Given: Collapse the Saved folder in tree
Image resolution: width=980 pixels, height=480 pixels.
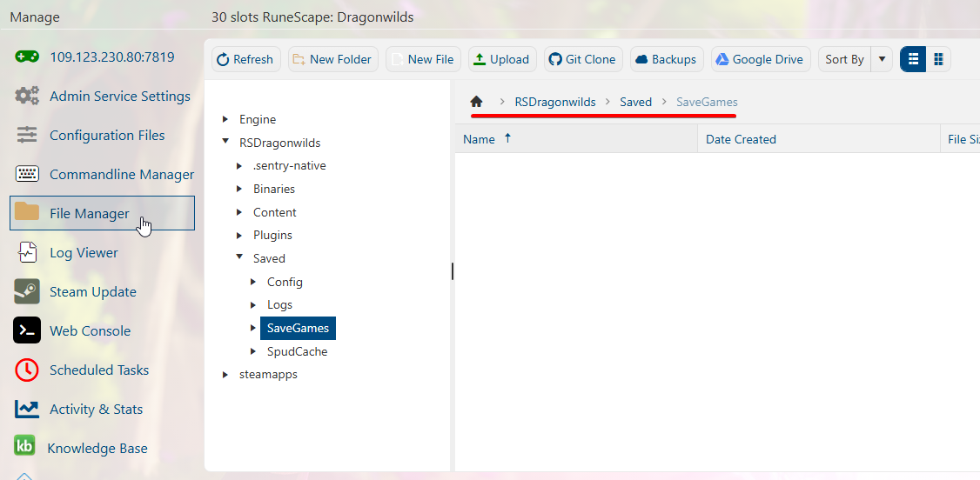Looking at the screenshot, I should coord(240,258).
